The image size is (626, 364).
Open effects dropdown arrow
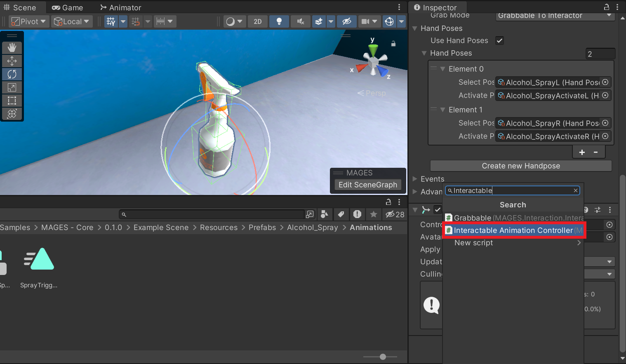pos(331,21)
